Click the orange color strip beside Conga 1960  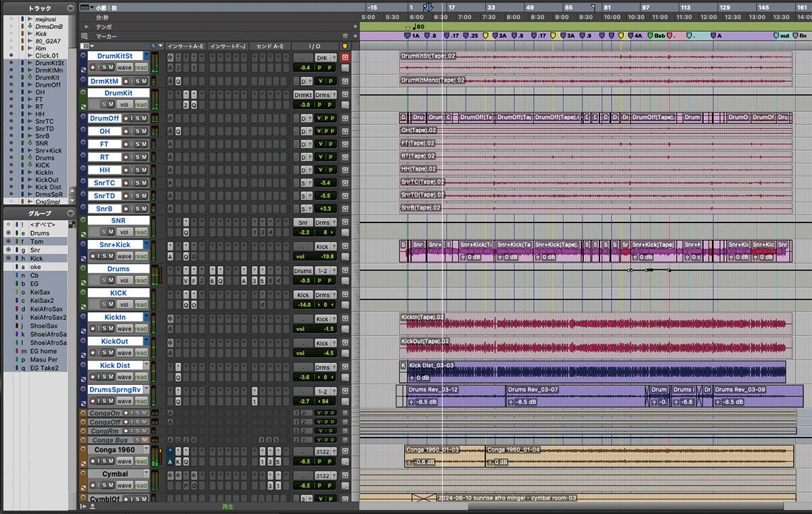tap(83, 456)
